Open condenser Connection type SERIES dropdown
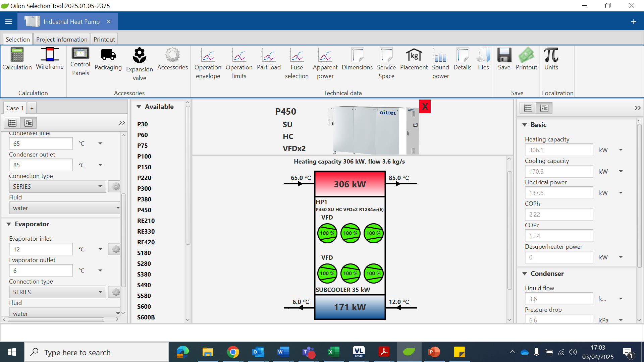 [57, 186]
